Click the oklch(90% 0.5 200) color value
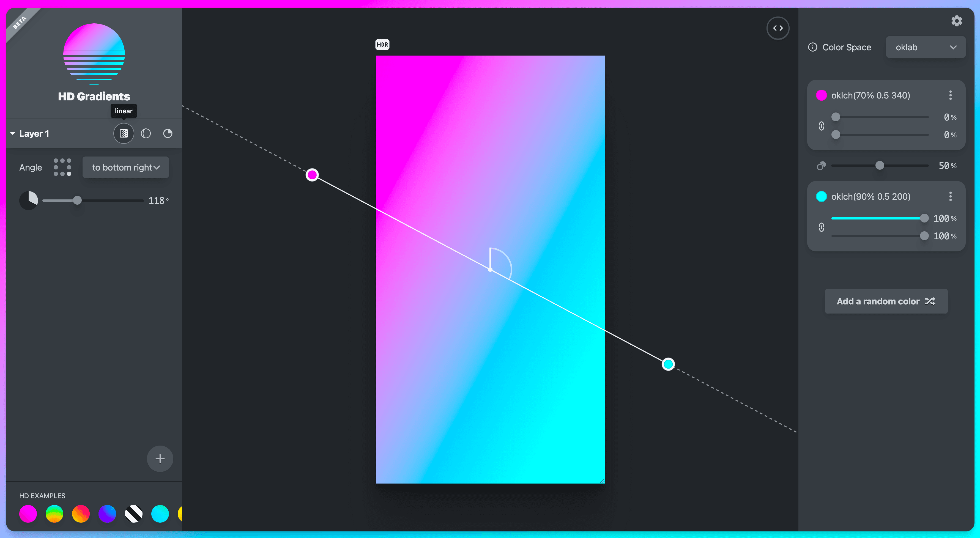Viewport: 980px width, 538px height. coord(870,197)
